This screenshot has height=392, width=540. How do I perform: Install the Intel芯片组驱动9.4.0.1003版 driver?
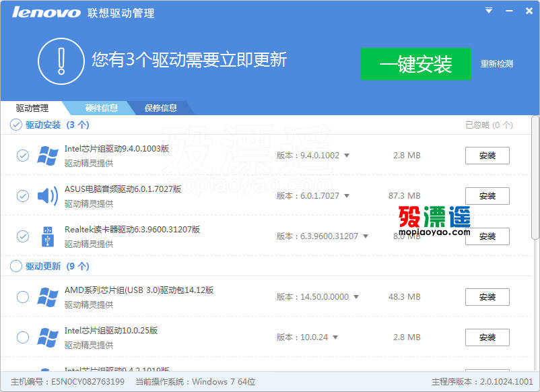487,156
